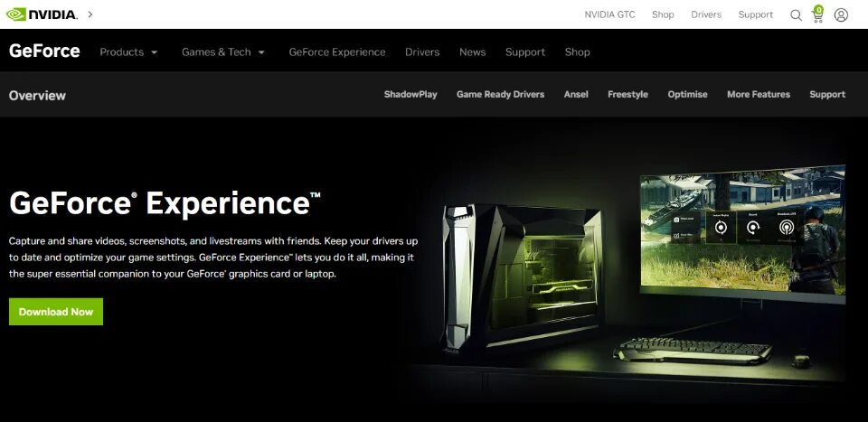The width and height of the screenshot is (868, 422).
Task: Open the GeForce Experience nav item
Action: [337, 52]
